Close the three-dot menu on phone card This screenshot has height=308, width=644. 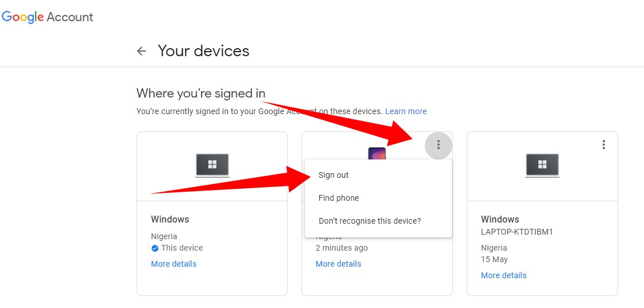click(x=439, y=145)
